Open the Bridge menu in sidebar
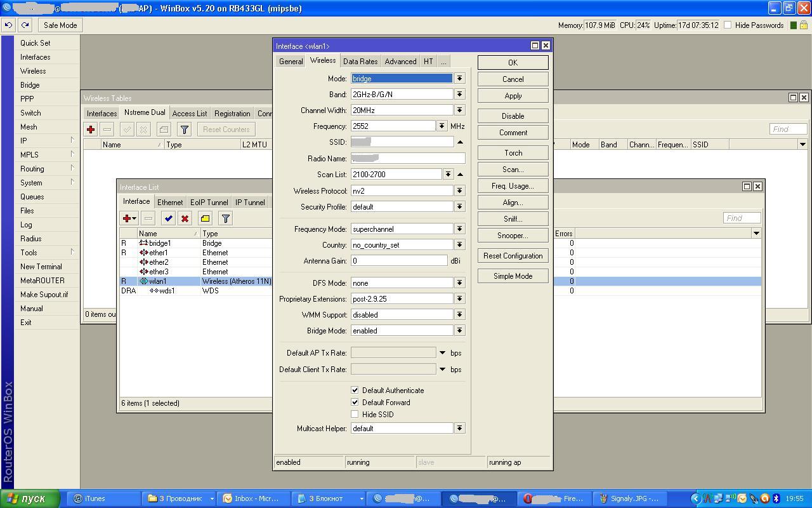The width and height of the screenshot is (812, 508). click(x=30, y=85)
